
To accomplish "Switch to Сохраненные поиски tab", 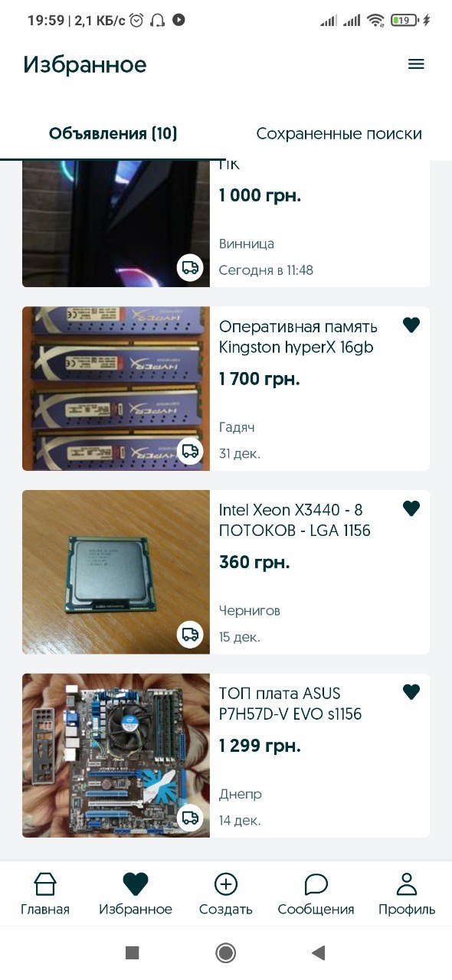I will (x=339, y=134).
